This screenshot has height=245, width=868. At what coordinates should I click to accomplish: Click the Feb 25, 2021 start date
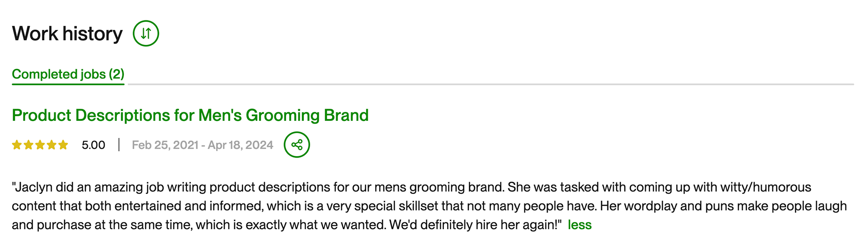pyautogui.click(x=165, y=145)
